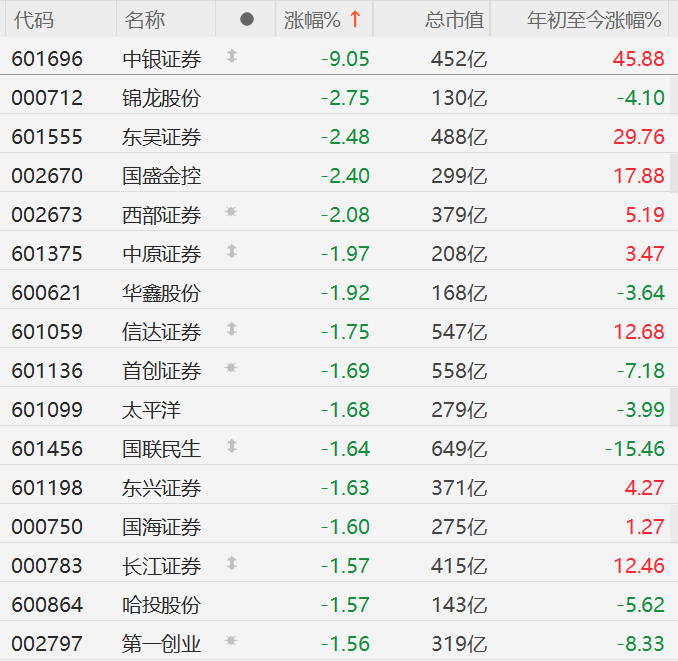
Task: Open stock 锦龙股份
Action: click(162, 98)
